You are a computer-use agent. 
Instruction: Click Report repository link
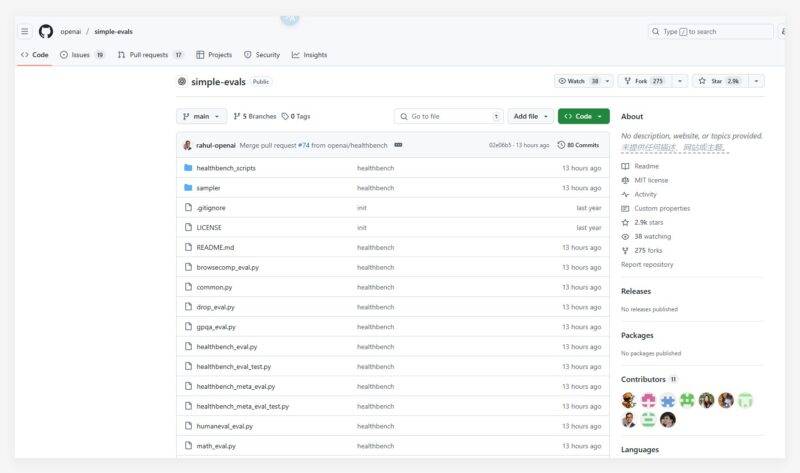coord(647,264)
